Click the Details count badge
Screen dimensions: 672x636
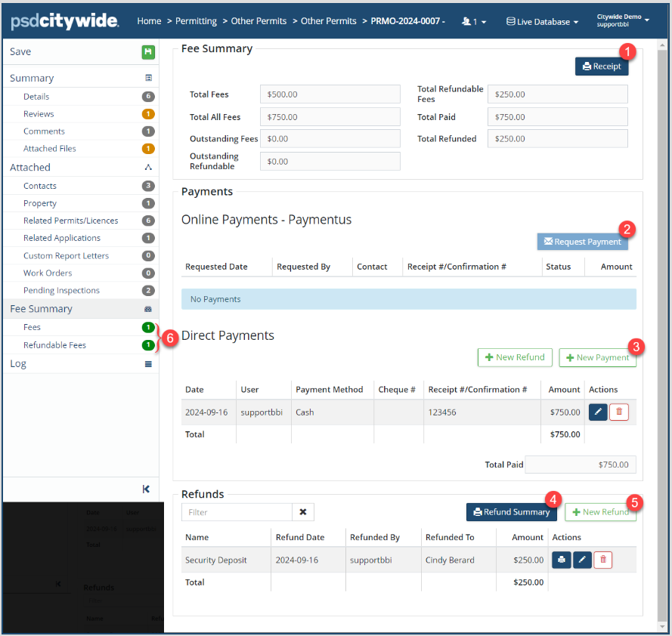pyautogui.click(x=148, y=97)
